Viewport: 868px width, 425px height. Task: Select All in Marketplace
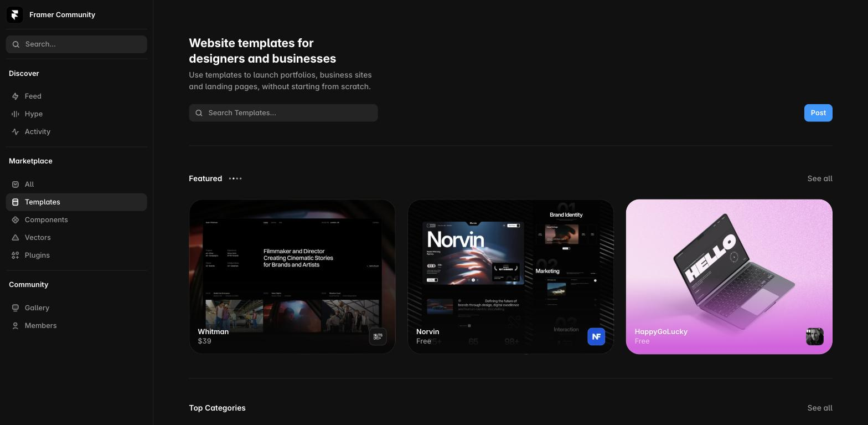pos(76,185)
